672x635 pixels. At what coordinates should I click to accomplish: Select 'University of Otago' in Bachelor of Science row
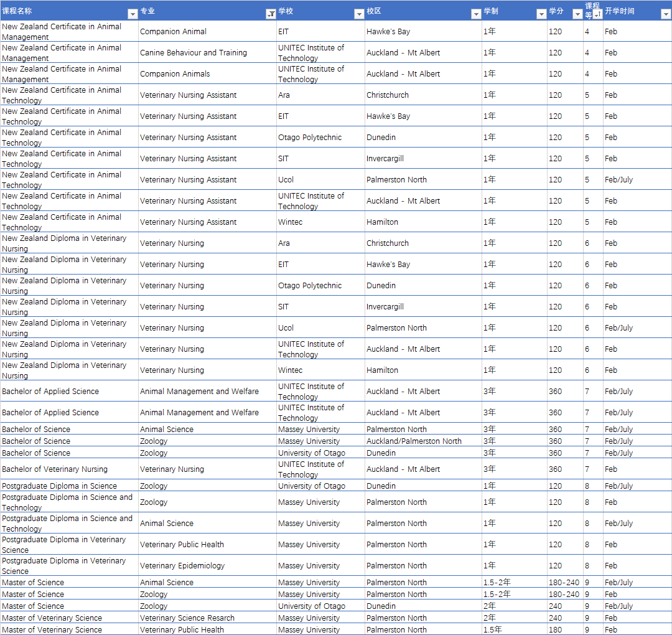[320, 453]
